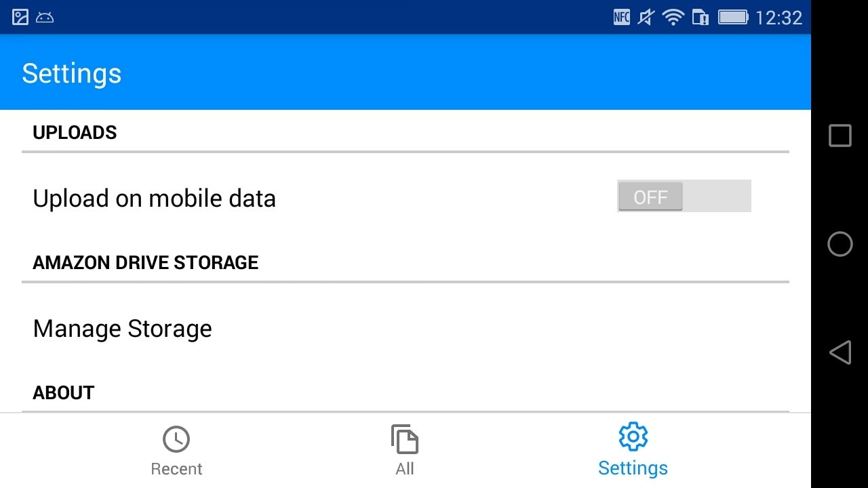This screenshot has width=868, height=488.
Task: Tap the Recent clock icon
Action: pos(176,440)
